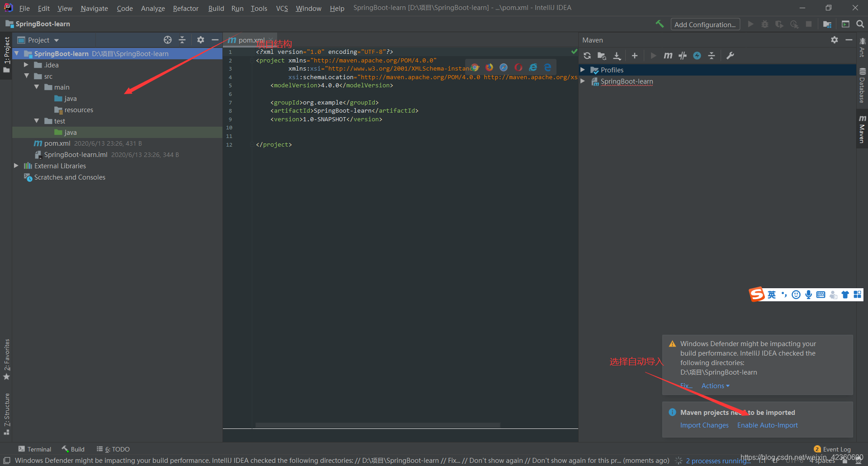
Task: Click Generate Sources and Update Folders icon
Action: (602, 56)
